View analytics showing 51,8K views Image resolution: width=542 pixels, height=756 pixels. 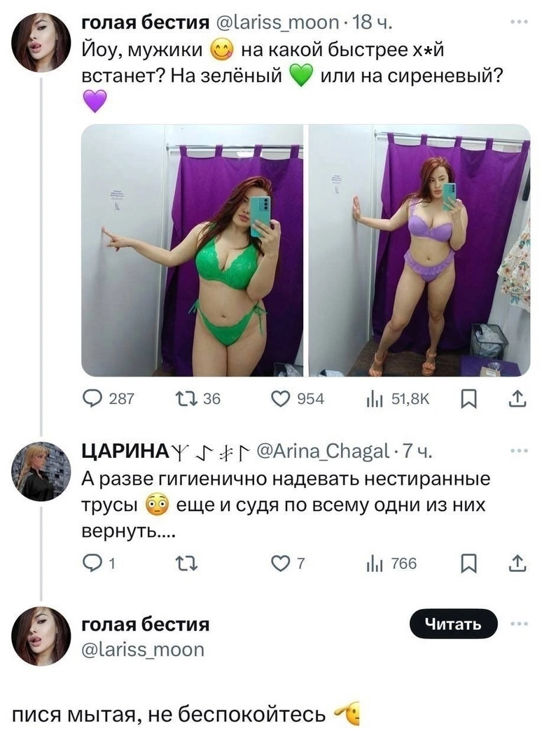376,397
